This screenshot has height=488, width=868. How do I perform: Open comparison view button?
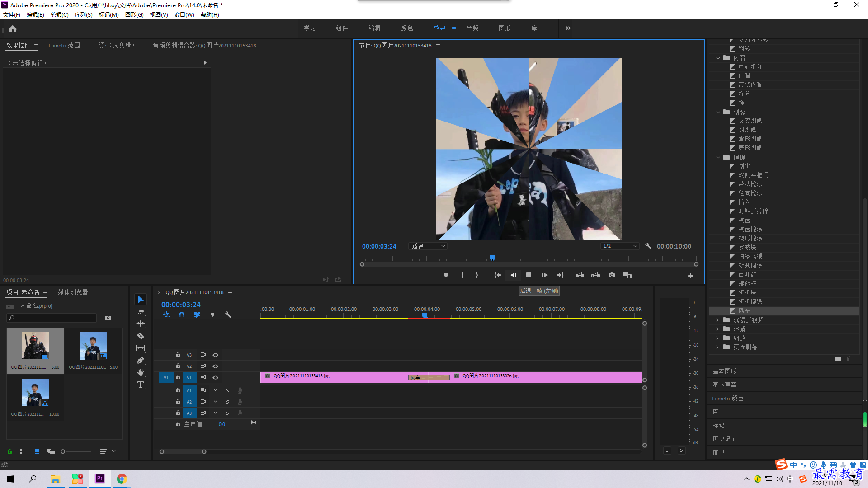[627, 275]
